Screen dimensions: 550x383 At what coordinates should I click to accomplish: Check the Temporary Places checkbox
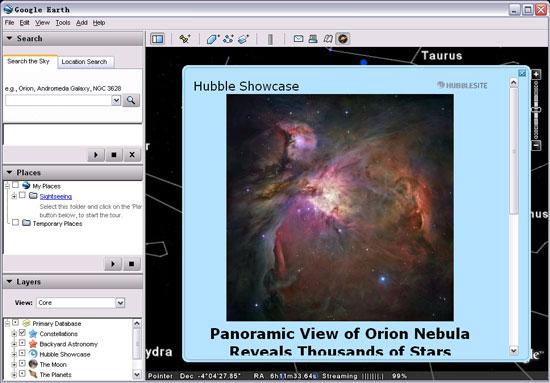click(x=15, y=223)
